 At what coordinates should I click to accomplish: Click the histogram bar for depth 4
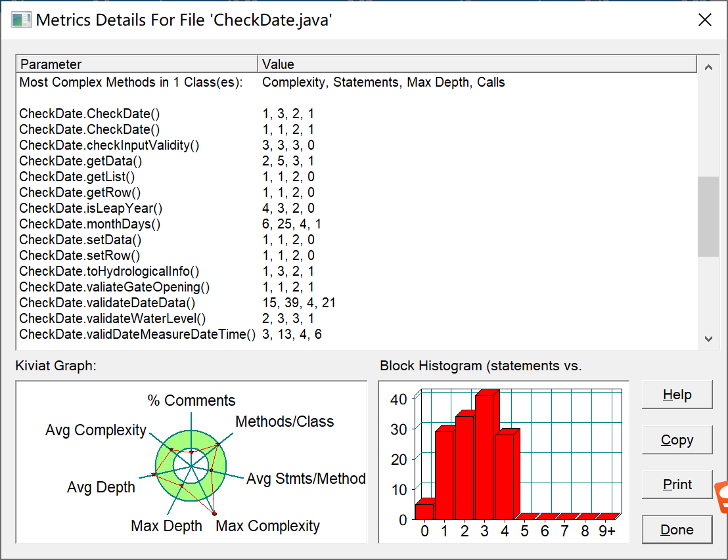pos(505,477)
